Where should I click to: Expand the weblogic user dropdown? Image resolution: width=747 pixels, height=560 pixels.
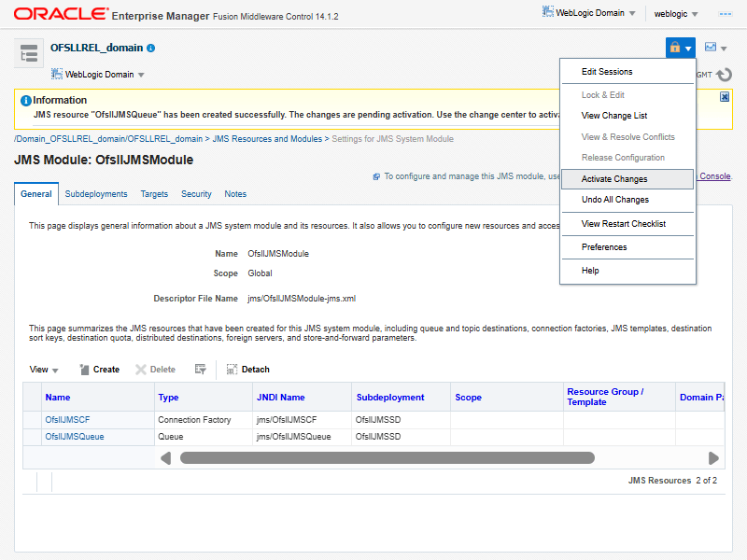click(x=676, y=14)
